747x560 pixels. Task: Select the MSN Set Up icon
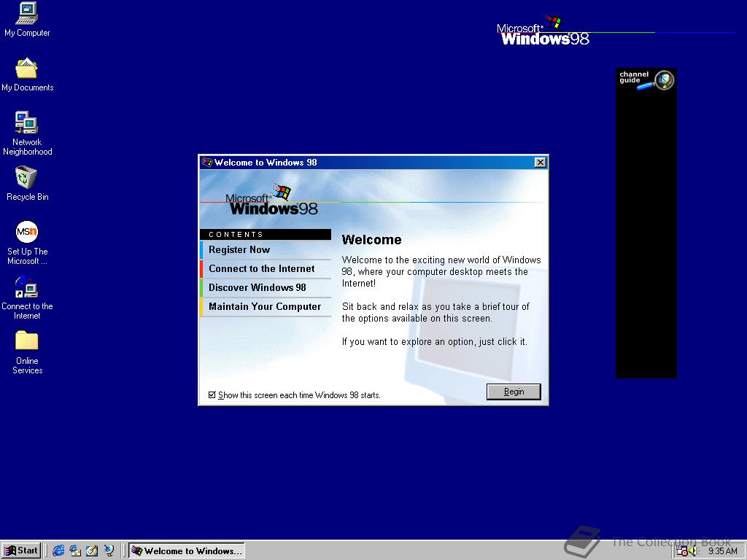(27, 243)
